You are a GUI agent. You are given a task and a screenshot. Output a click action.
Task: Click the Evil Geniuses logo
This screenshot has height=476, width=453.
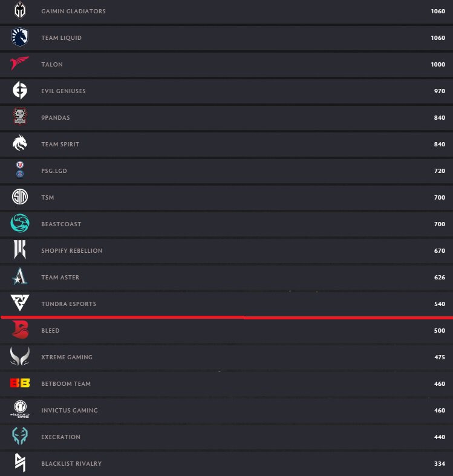tap(20, 91)
